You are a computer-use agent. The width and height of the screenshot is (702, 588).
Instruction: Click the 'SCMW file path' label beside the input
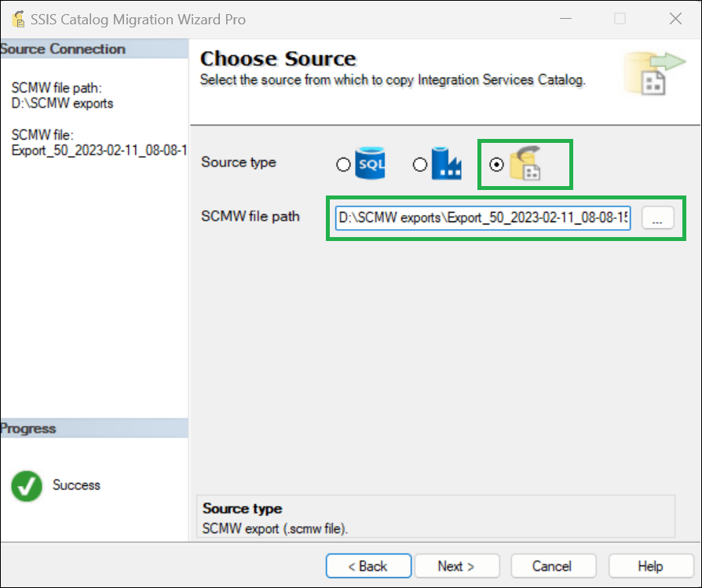[x=250, y=216]
